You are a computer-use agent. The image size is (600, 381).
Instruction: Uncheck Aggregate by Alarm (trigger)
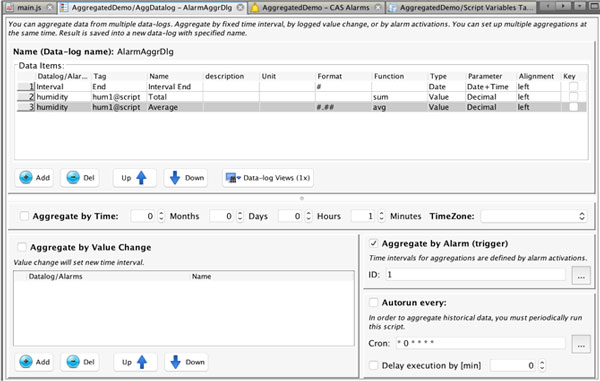373,243
